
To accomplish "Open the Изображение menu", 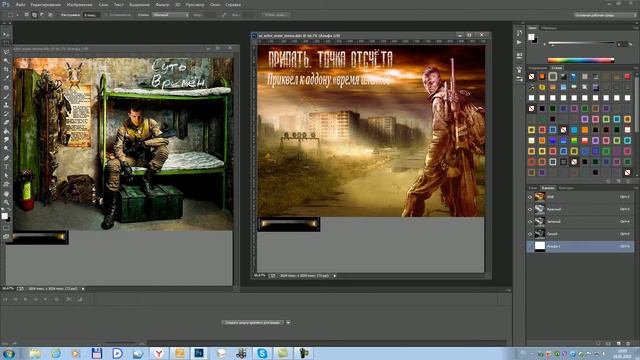I will [79, 4].
